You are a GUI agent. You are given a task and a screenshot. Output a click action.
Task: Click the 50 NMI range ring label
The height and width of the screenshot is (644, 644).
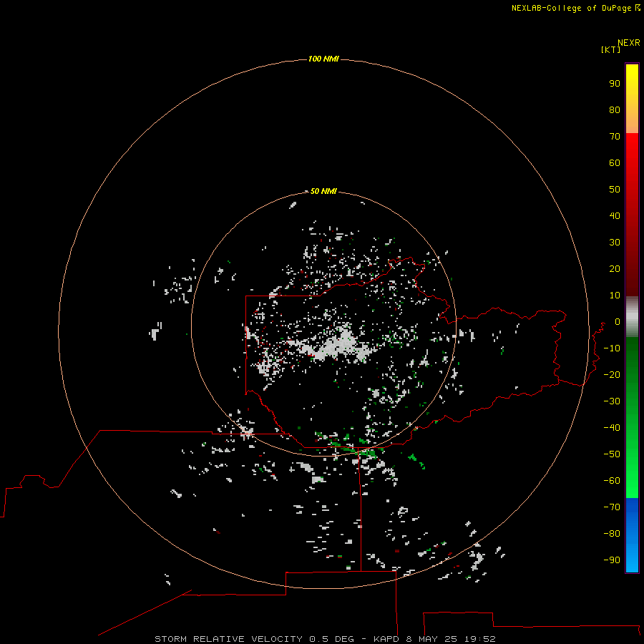coord(323,191)
